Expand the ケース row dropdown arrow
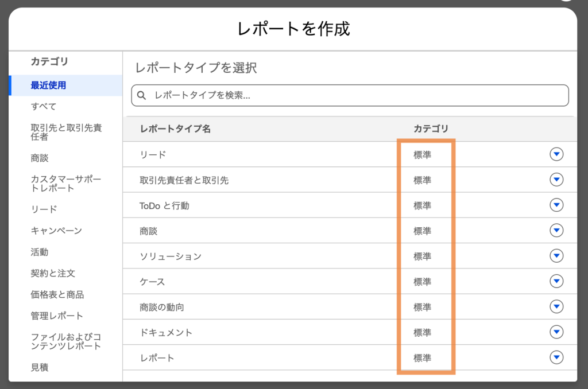Viewport: 588px width, 389px height. [556, 282]
